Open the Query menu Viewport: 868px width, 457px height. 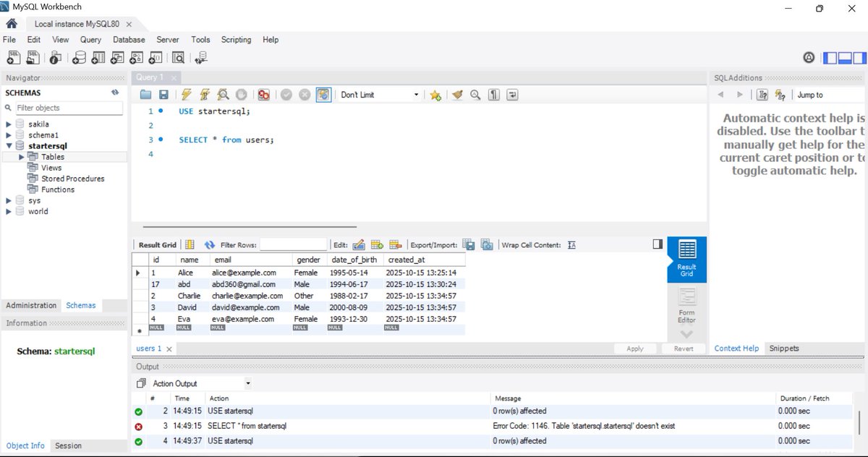90,40
